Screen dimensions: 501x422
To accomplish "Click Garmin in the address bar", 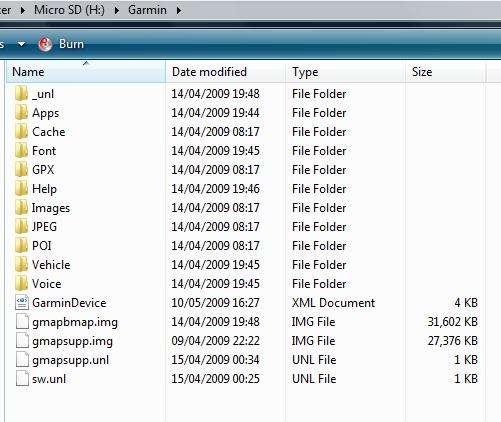I will click(x=147, y=10).
